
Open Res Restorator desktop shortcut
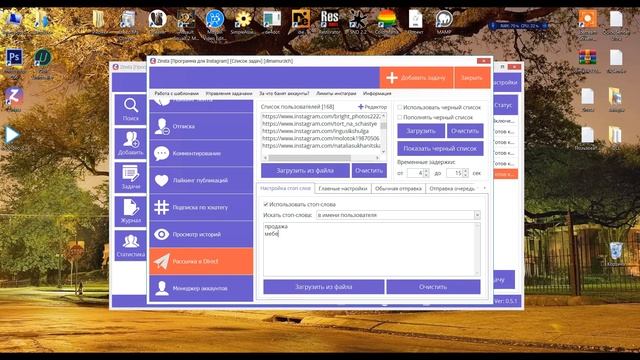(329, 19)
